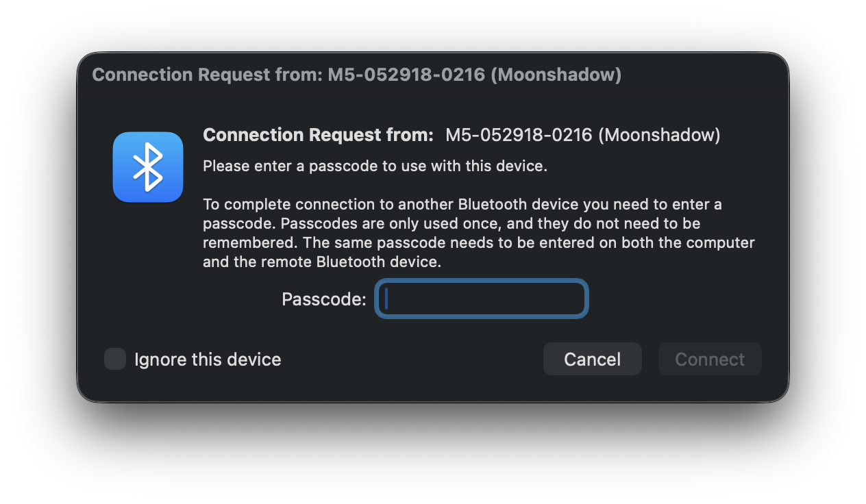Click the white Bluetooth rune symbol
The image size is (866, 504).
(x=148, y=167)
